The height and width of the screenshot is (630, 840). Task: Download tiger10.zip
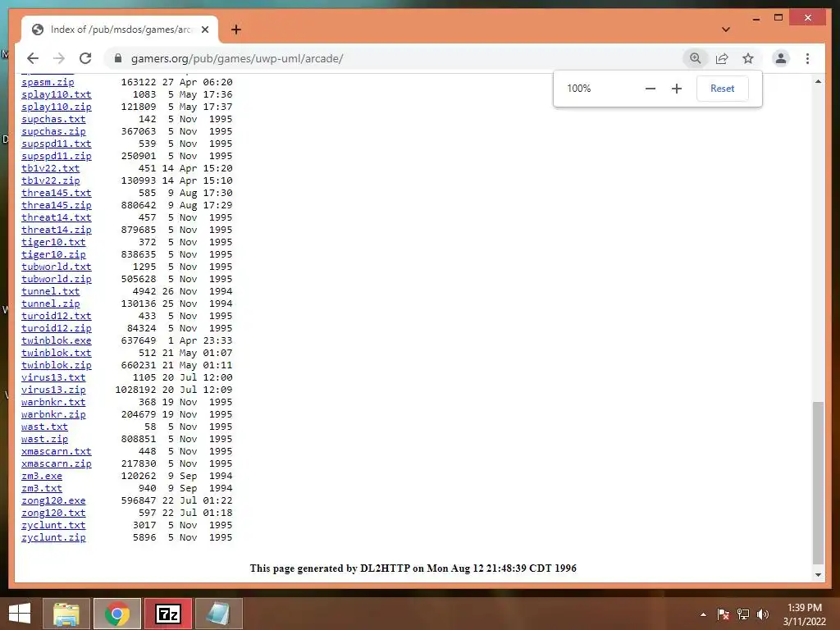tap(53, 254)
